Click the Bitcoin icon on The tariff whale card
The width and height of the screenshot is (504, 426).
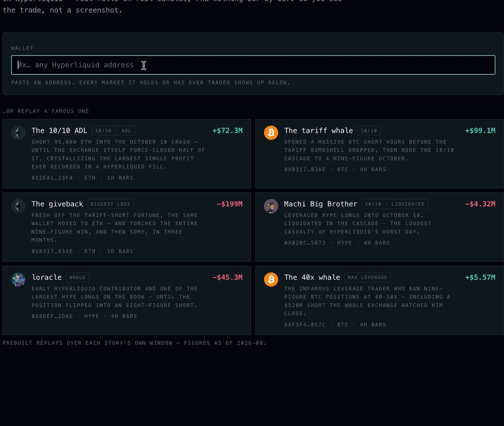click(271, 133)
